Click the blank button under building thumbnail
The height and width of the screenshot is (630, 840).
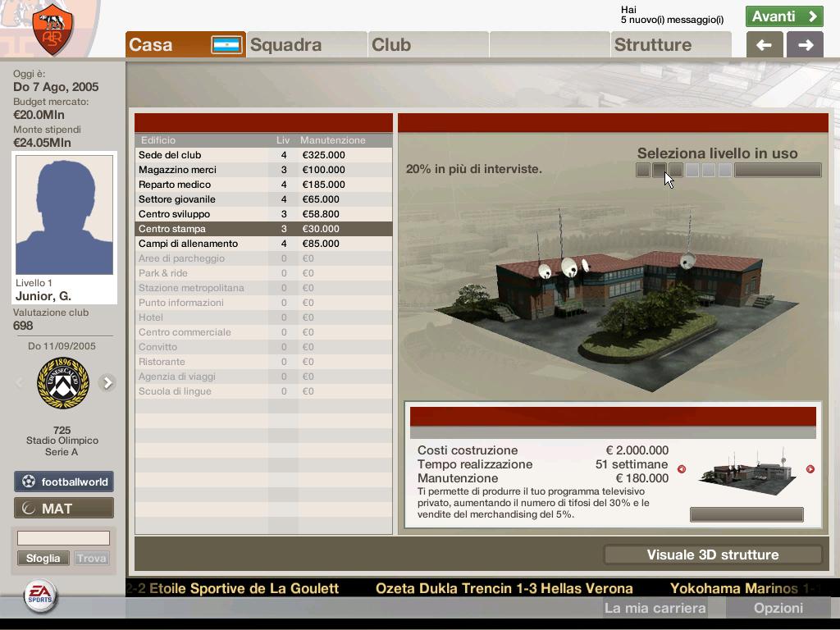(x=746, y=514)
